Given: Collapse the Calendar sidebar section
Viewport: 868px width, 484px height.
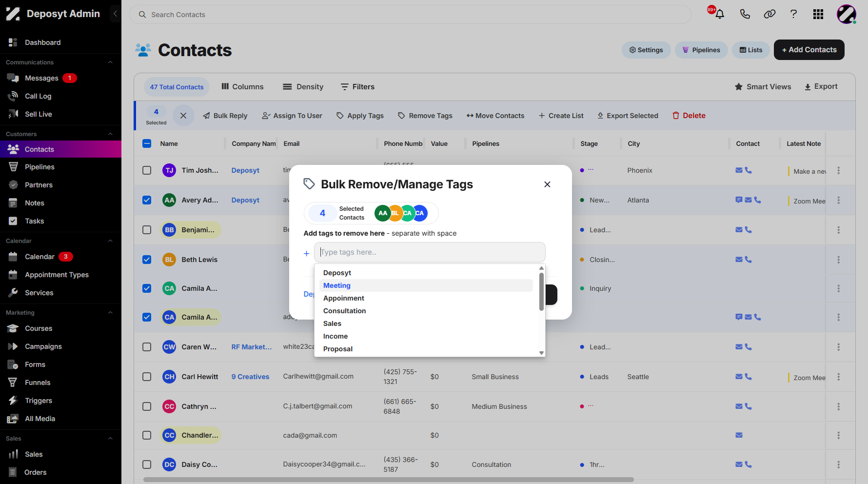Looking at the screenshot, I should (x=110, y=241).
